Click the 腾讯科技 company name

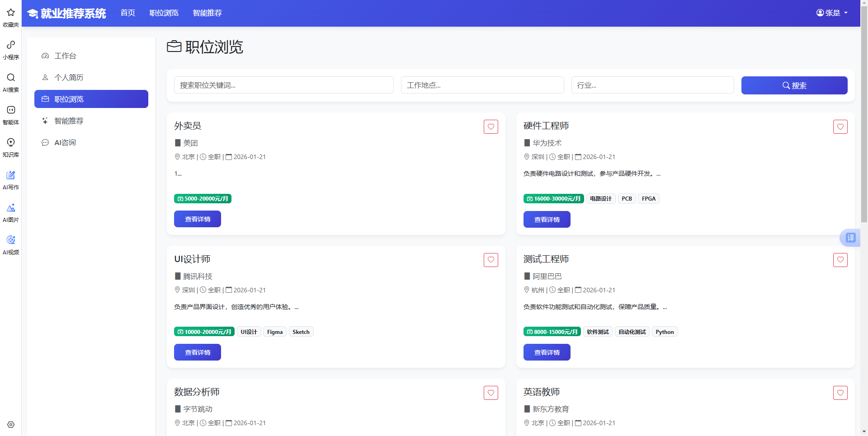pyautogui.click(x=198, y=277)
